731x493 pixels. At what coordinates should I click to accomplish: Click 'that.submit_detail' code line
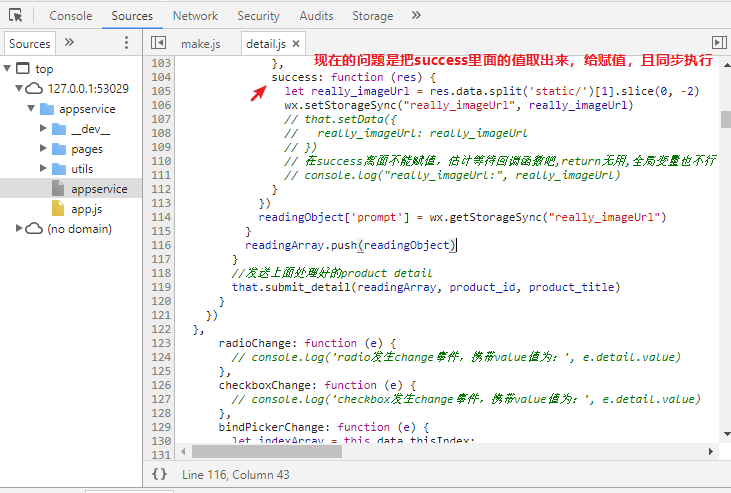(426, 287)
